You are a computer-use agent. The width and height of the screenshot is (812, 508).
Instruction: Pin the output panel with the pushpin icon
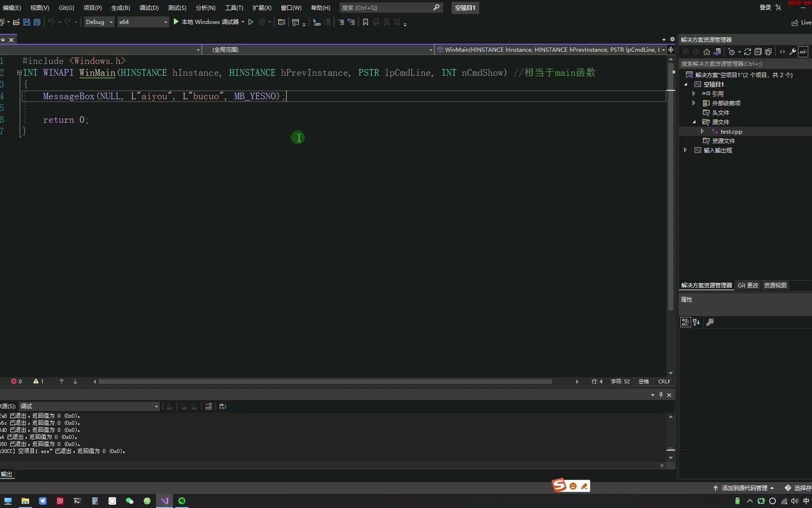tap(661, 395)
